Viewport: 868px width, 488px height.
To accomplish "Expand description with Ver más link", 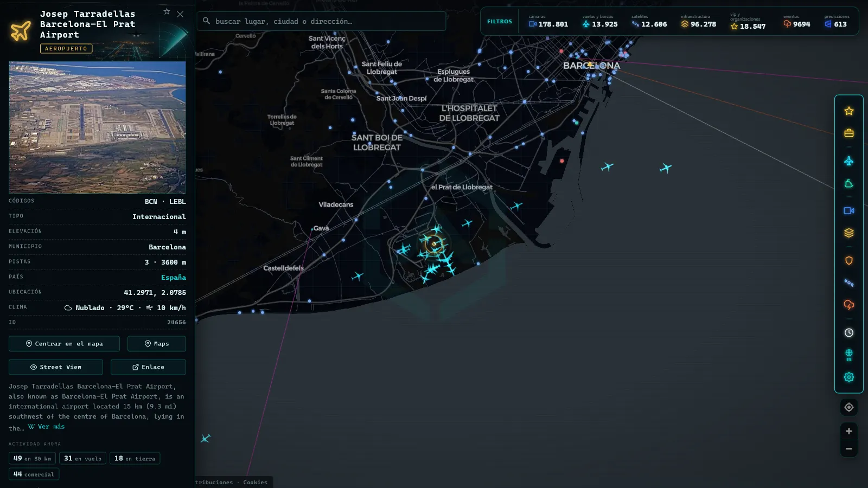I will 47,427.
